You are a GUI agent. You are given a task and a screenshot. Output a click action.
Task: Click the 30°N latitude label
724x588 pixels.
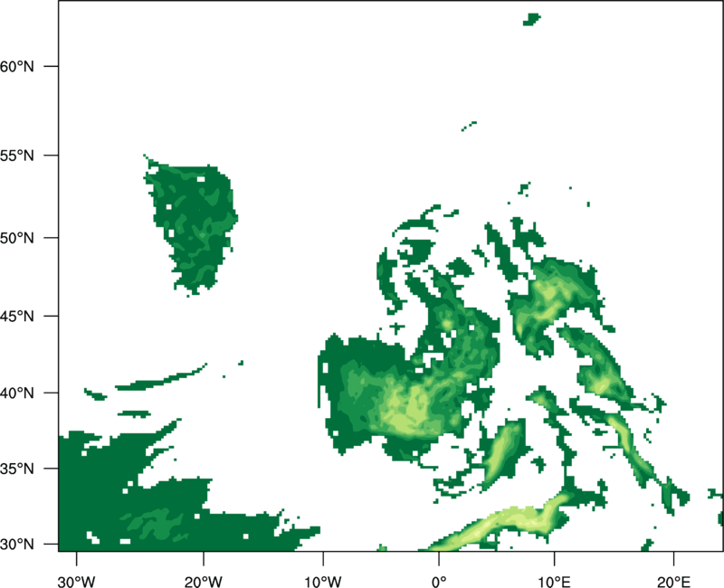tap(17, 545)
